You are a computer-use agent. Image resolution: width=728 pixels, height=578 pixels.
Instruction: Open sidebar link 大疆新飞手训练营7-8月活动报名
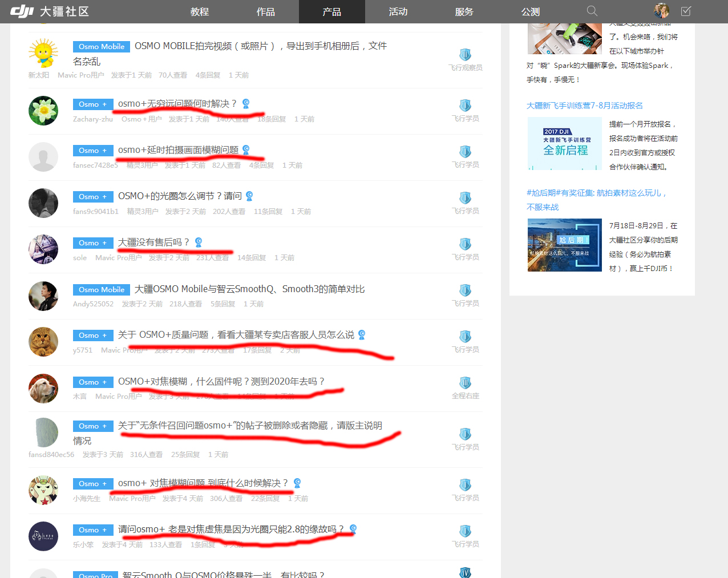tap(585, 106)
